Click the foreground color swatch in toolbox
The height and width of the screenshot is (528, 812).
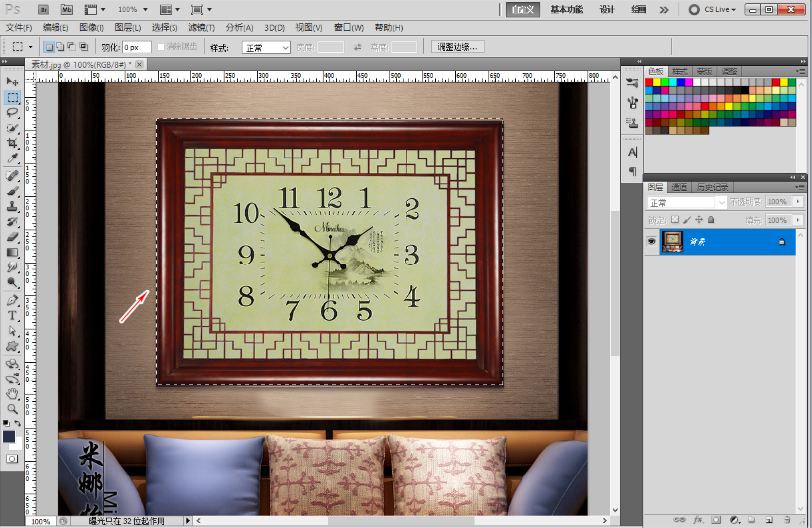point(9,436)
